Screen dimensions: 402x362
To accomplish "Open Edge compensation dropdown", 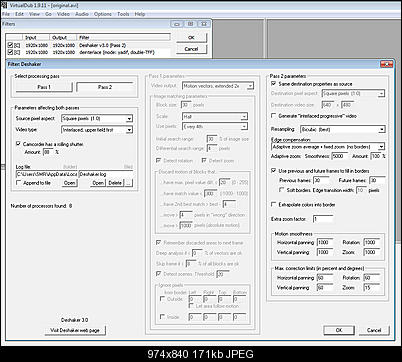I will click(x=328, y=147).
